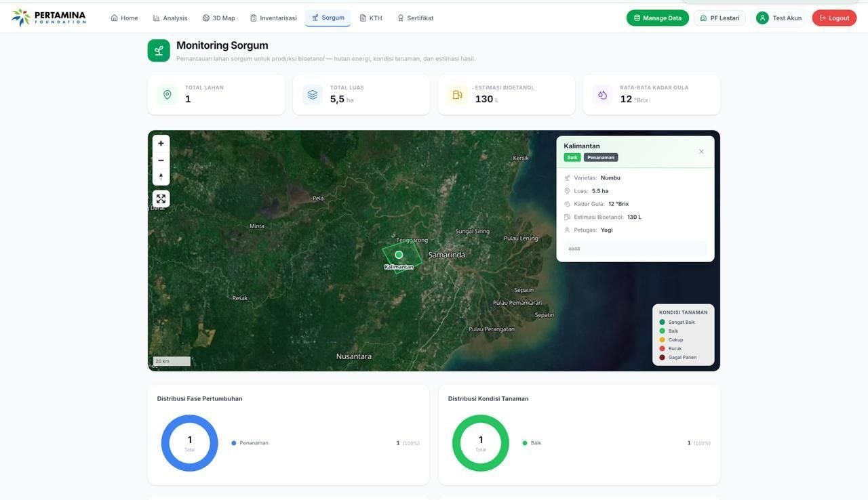
Task: Zoom in on the map
Action: point(161,144)
